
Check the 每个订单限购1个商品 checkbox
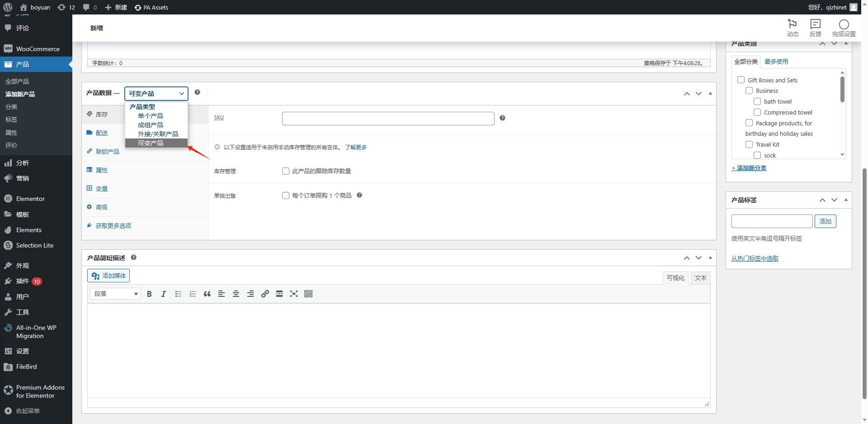[286, 195]
